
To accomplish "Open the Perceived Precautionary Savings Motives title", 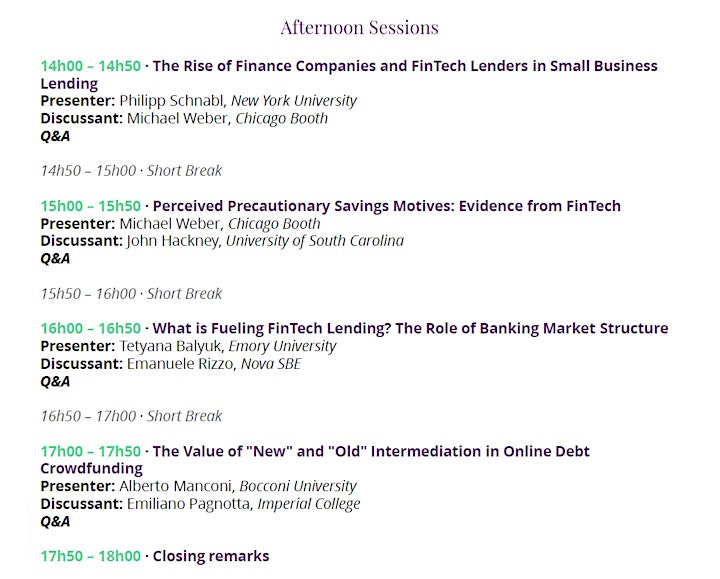I will click(x=387, y=206).
